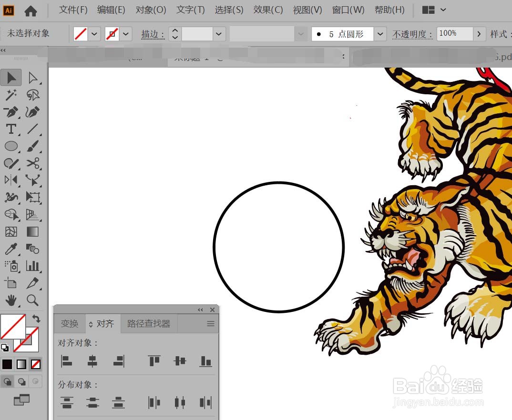This screenshot has width=512, height=420.
Task: Open the 对象(O) menu
Action: coord(151,10)
